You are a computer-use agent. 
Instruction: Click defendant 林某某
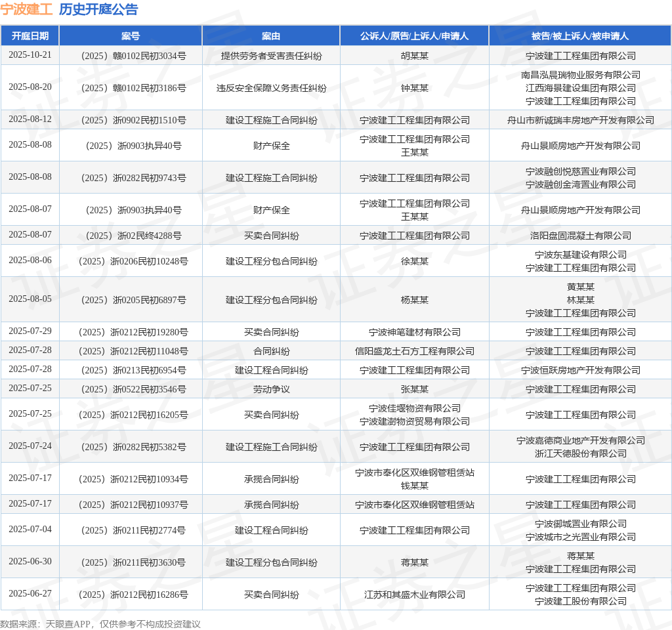581,300
